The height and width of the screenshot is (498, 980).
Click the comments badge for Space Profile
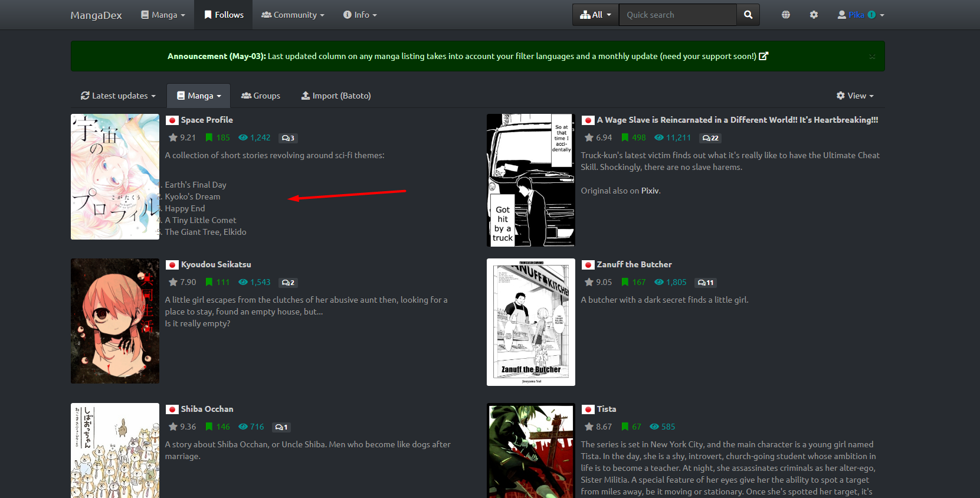(x=288, y=138)
